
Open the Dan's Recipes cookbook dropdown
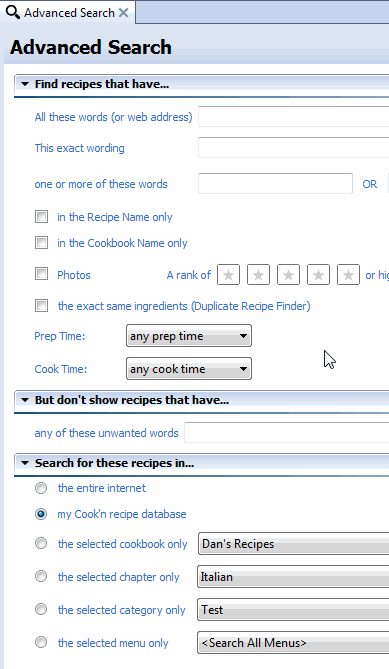(x=293, y=544)
